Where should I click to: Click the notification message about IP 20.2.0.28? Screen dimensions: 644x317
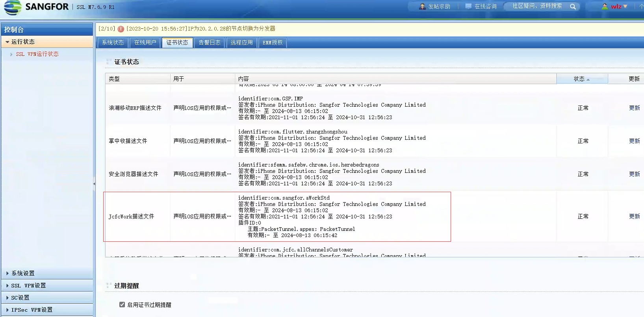pyautogui.click(x=200, y=29)
